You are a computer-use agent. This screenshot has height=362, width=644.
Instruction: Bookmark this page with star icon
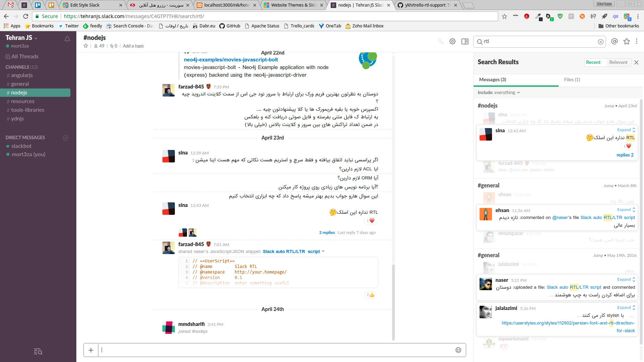click(505, 16)
